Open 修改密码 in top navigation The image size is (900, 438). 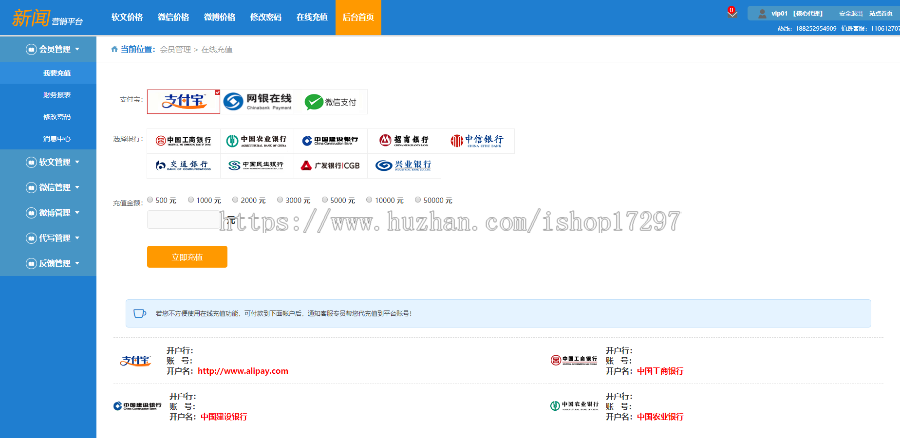(x=266, y=17)
